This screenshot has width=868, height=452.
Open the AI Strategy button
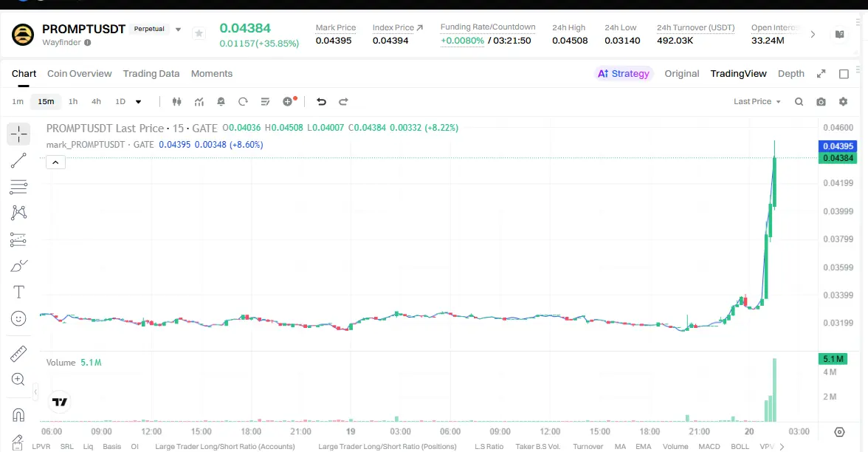pos(623,74)
